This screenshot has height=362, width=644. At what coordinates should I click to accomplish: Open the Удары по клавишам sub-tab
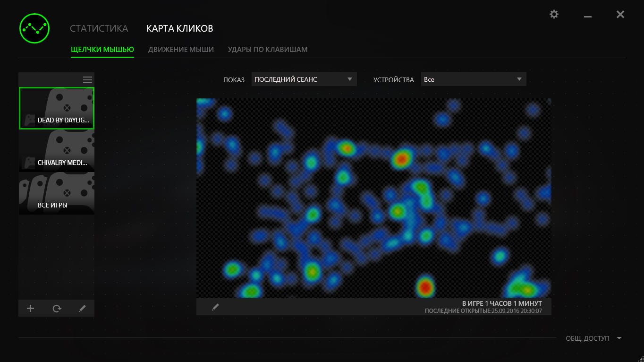267,49
